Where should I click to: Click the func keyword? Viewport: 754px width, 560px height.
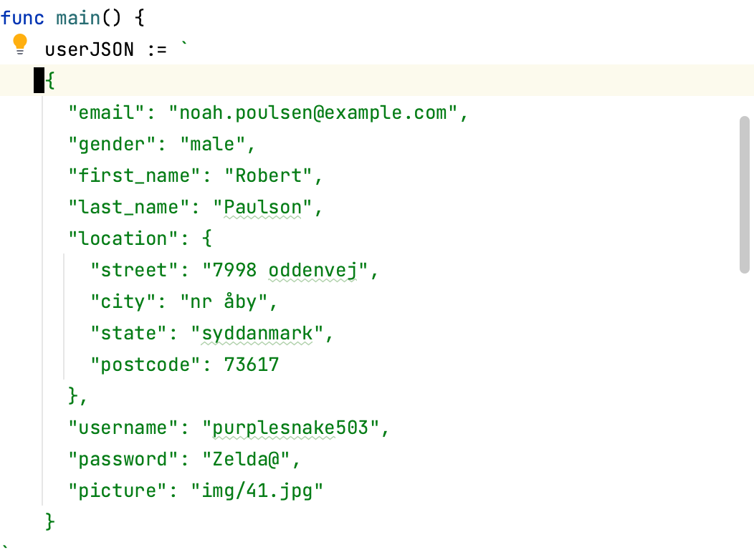22,18
